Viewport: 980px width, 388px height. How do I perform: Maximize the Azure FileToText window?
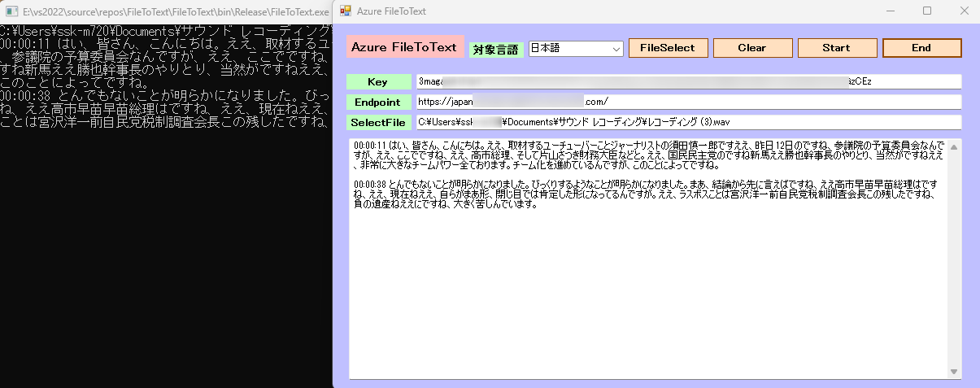pyautogui.click(x=926, y=11)
